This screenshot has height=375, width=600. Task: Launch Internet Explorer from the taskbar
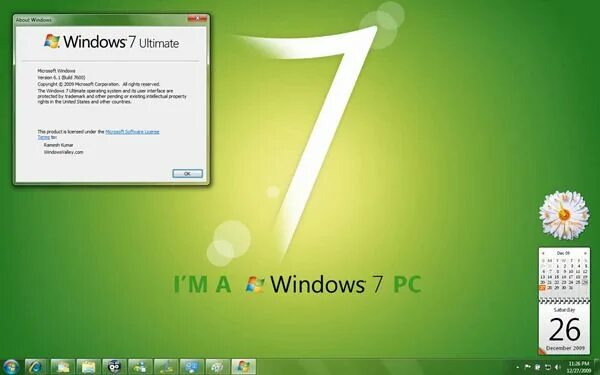[36, 367]
